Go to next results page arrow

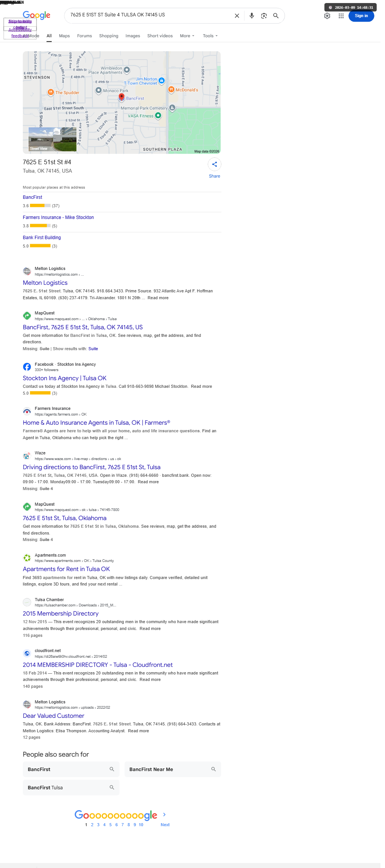pos(165,814)
